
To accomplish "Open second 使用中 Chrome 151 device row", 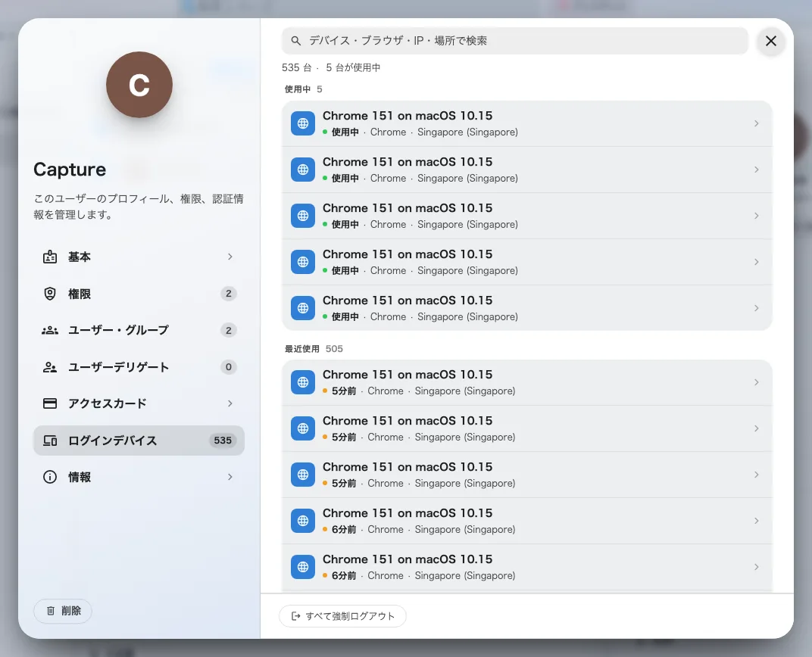I will [526, 170].
